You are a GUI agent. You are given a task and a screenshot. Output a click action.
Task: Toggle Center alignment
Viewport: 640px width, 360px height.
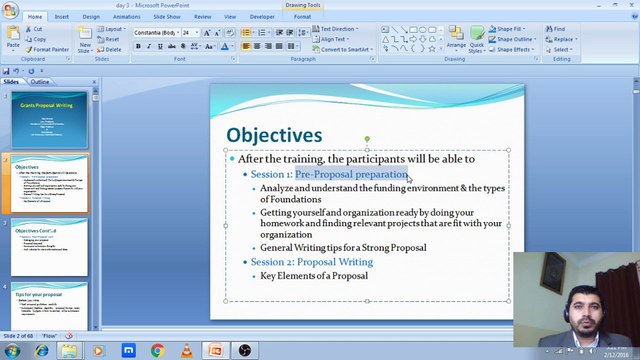coord(257,47)
